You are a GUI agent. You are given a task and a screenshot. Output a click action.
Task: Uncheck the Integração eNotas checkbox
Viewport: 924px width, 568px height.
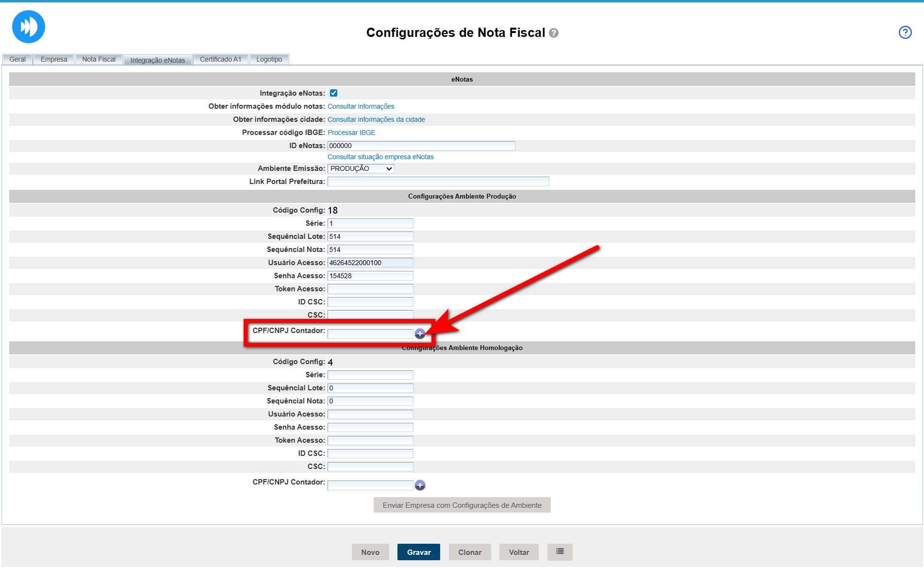point(333,93)
